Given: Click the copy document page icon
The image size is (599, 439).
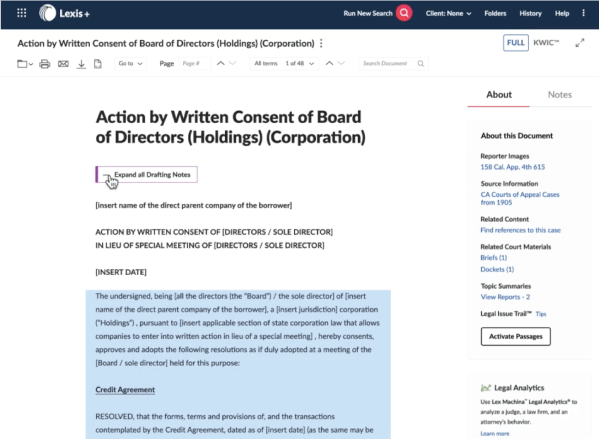Looking at the screenshot, I should pos(98,64).
